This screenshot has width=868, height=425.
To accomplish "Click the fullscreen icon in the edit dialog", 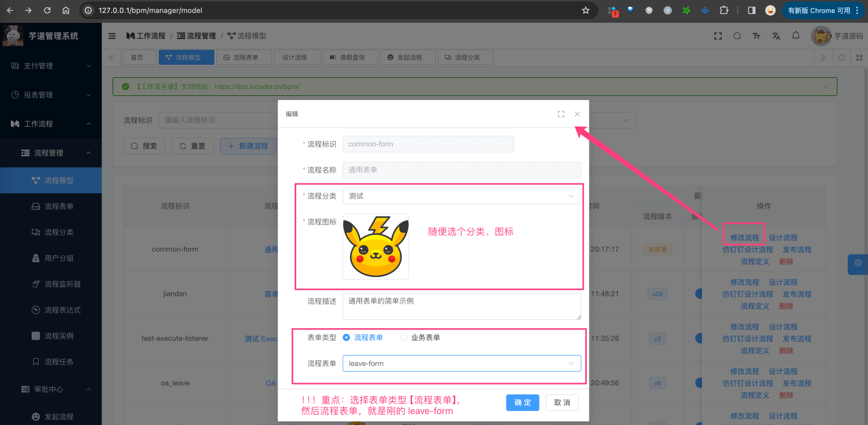I will (x=561, y=114).
